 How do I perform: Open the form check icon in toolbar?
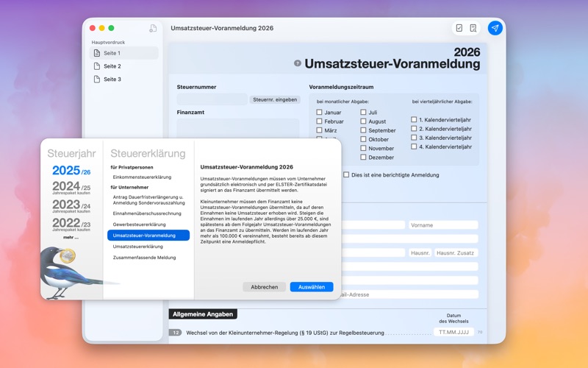pyautogui.click(x=459, y=28)
